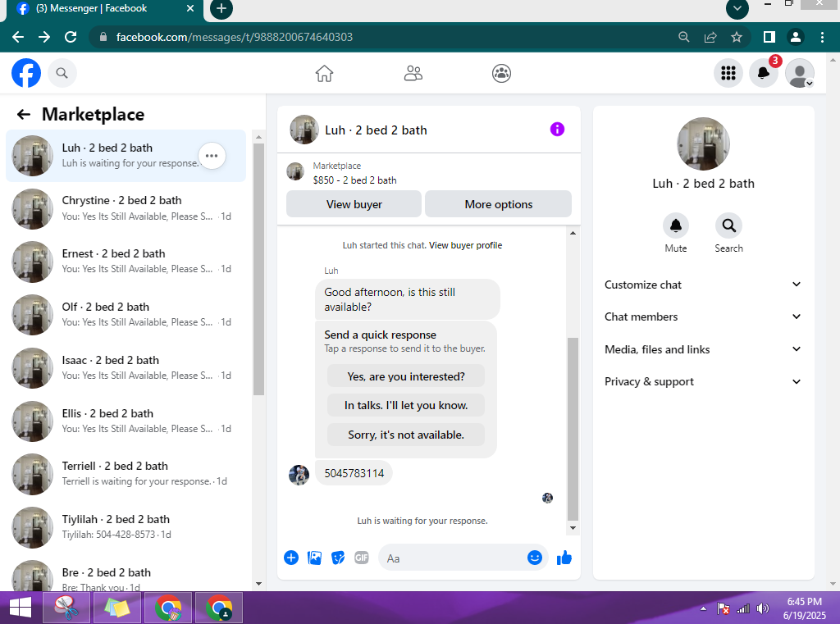Open the Olf · 2 bed 2 bath conversation

click(126, 314)
